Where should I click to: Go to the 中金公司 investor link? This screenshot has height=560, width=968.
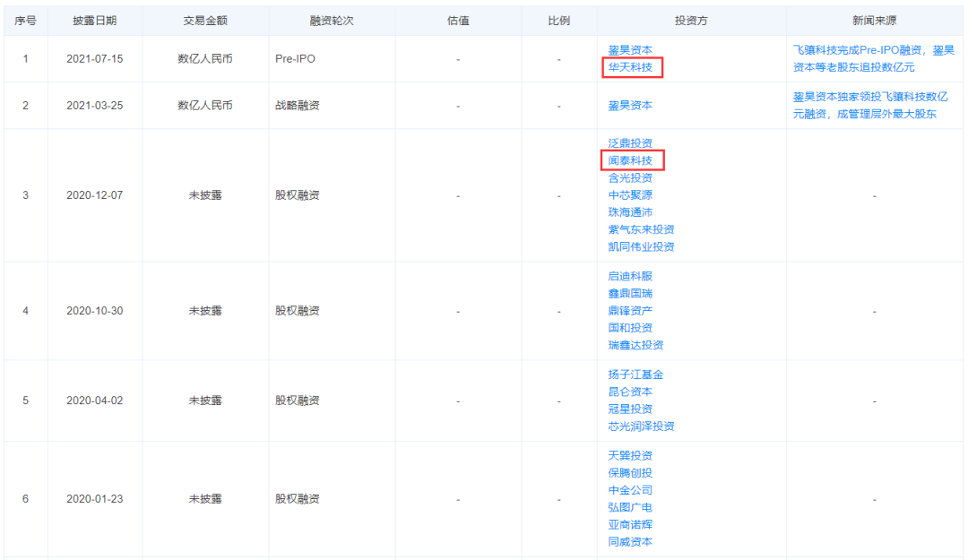[x=630, y=490]
